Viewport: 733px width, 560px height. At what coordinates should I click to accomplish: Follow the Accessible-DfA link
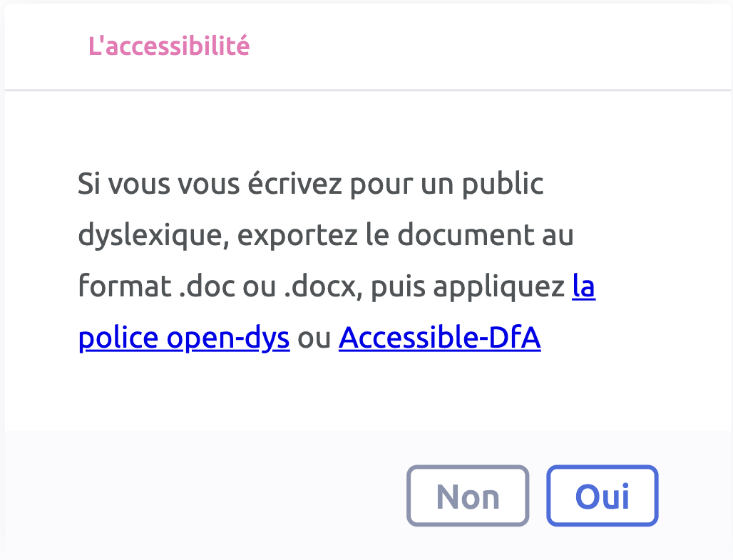[x=439, y=338]
